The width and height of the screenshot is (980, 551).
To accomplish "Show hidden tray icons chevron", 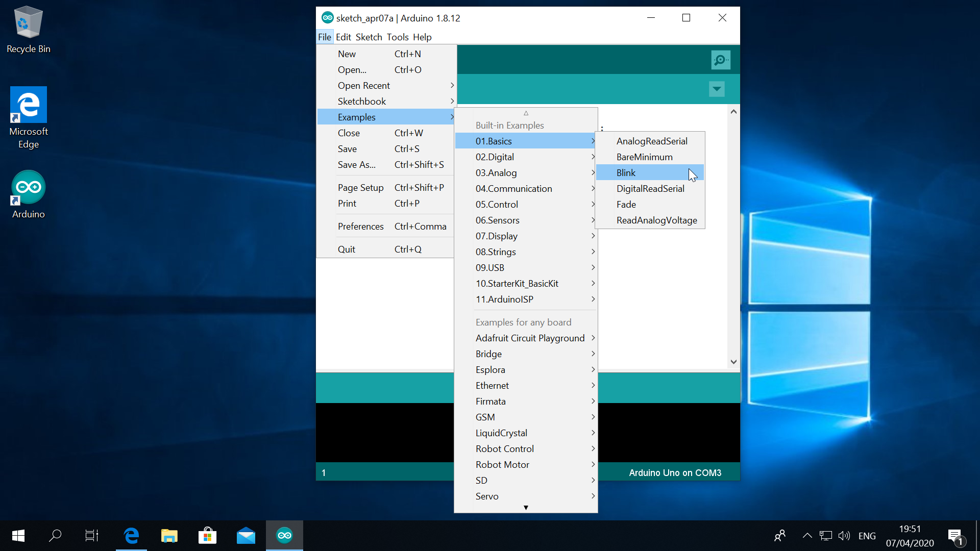I will pyautogui.click(x=807, y=536).
